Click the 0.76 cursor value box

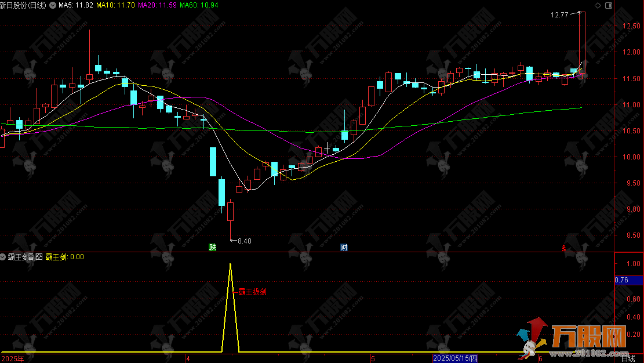pyautogui.click(x=628, y=280)
